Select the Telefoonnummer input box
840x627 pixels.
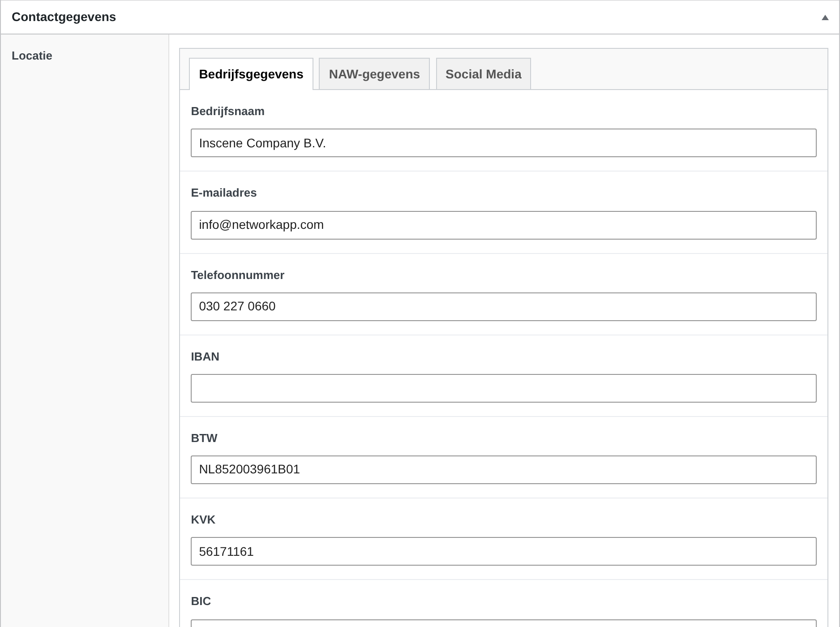click(x=504, y=307)
